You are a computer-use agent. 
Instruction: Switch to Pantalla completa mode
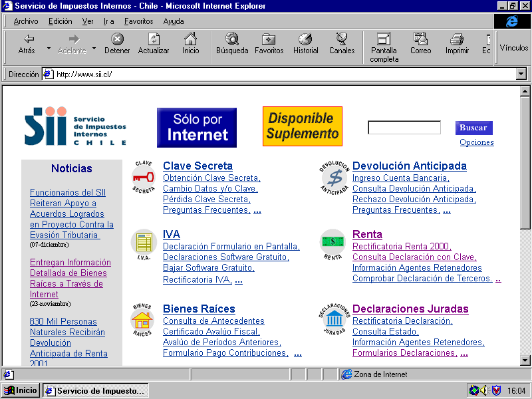coord(384,48)
